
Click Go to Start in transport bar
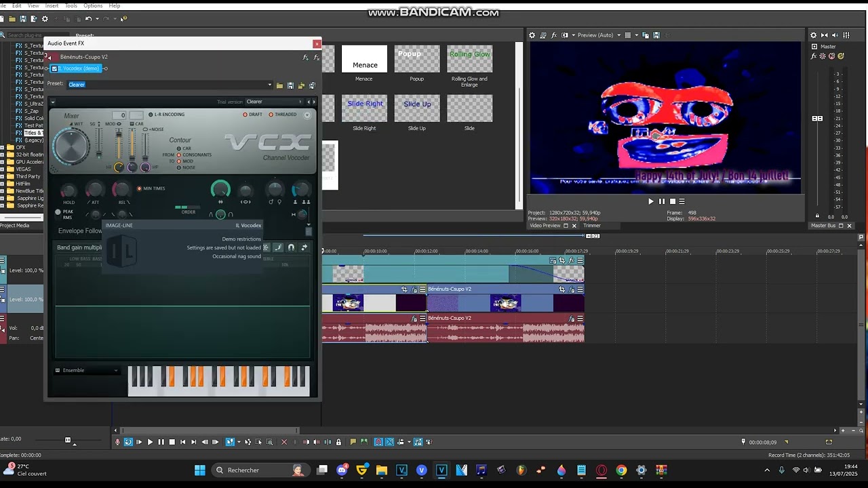point(182,442)
